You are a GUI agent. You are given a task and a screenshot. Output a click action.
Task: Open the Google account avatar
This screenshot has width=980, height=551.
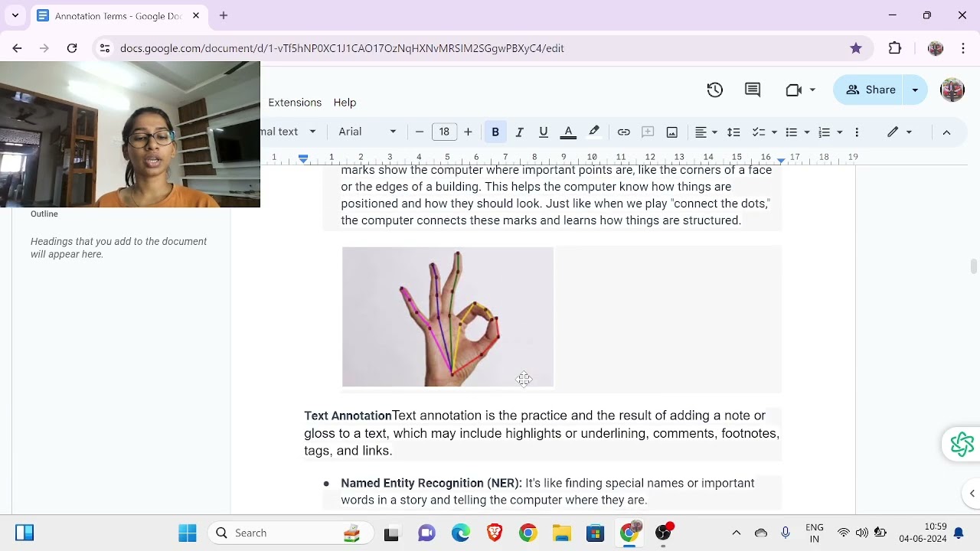click(x=952, y=90)
